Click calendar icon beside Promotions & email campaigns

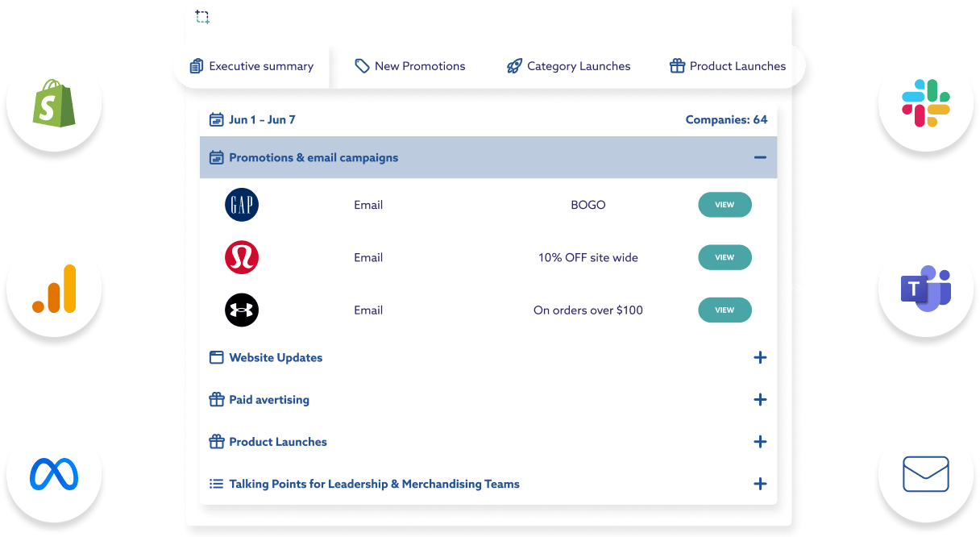(x=216, y=157)
